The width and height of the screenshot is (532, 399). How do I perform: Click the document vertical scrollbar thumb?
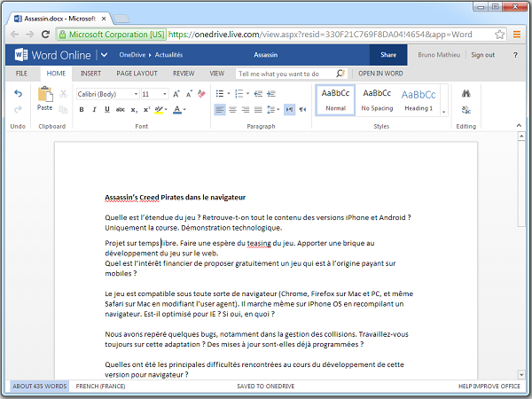521,184
